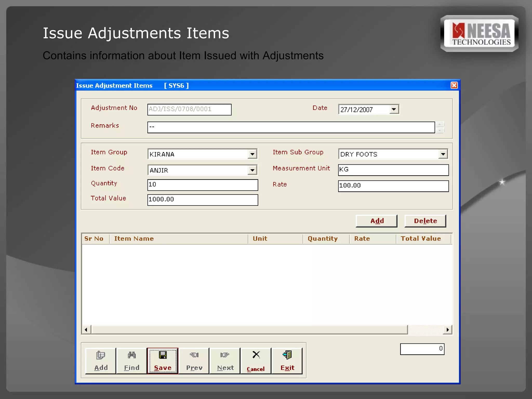
Task: Save the adjustment with the floppy disk button
Action: pos(163,361)
